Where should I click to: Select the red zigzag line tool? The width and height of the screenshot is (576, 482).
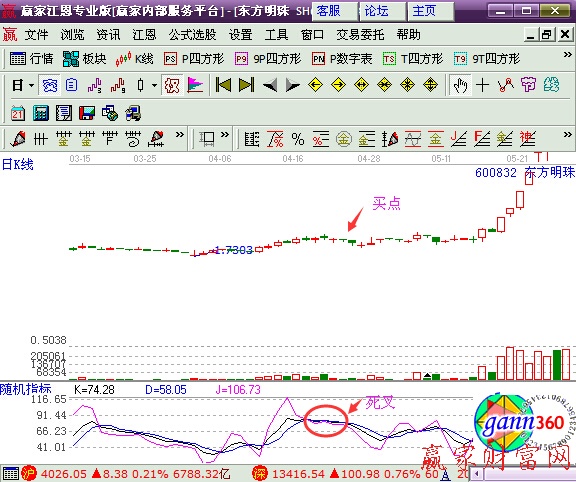click(x=505, y=85)
